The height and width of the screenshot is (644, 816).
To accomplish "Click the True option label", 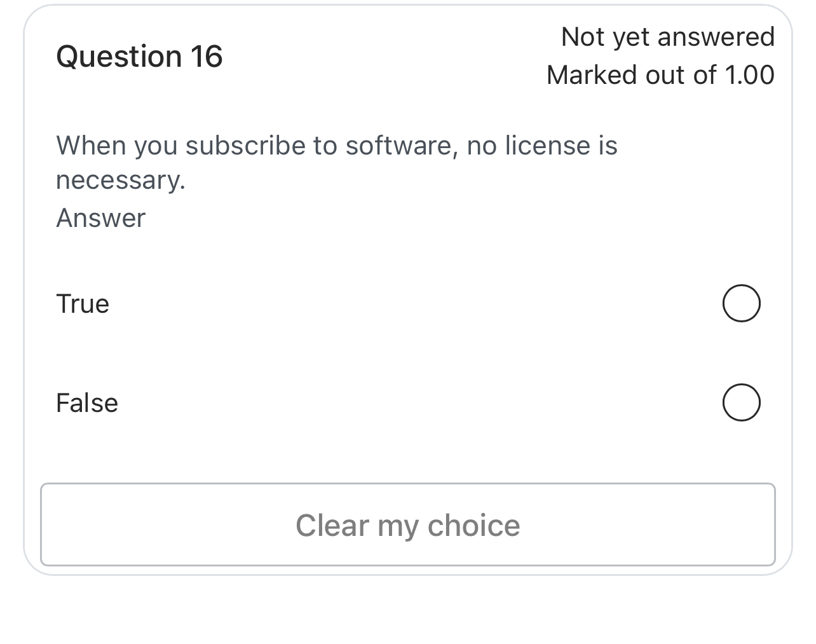I will (x=82, y=303).
